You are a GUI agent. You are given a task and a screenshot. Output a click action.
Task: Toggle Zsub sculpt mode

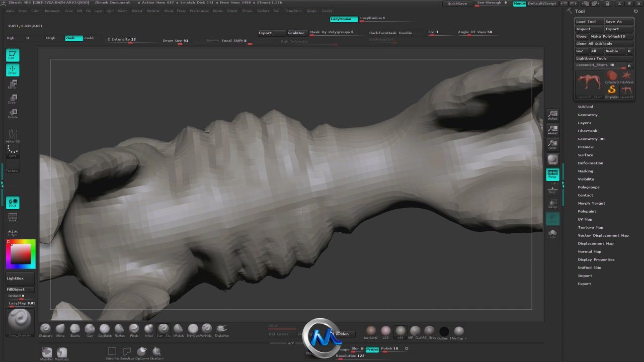coord(73,38)
